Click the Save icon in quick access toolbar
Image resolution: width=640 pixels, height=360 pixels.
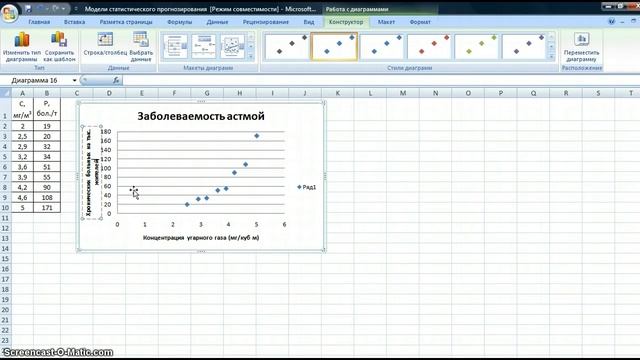28,9
